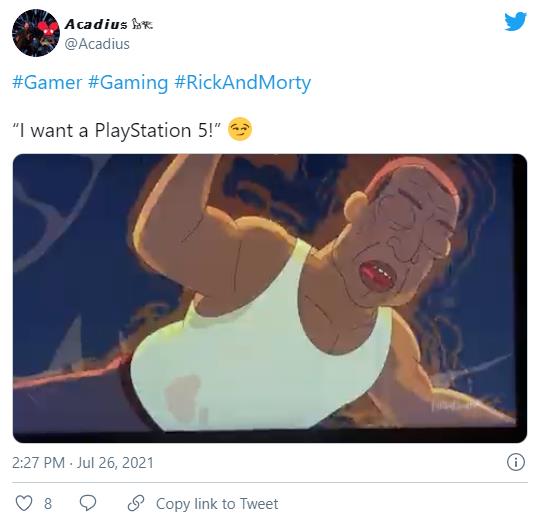
Task: Click the like count number 8
Action: pyautogui.click(x=48, y=504)
